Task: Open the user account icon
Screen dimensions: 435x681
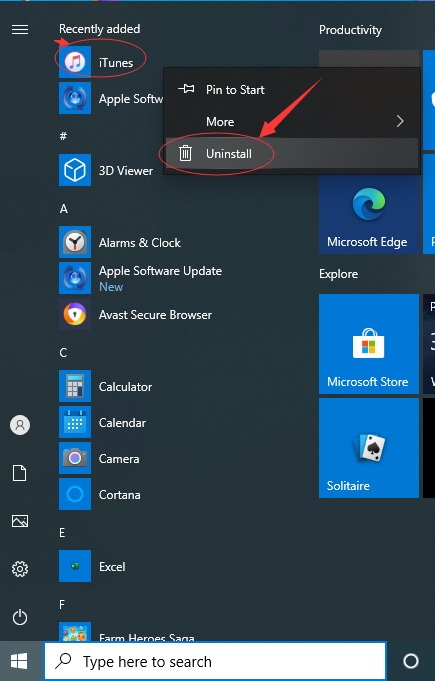Action: (20, 425)
